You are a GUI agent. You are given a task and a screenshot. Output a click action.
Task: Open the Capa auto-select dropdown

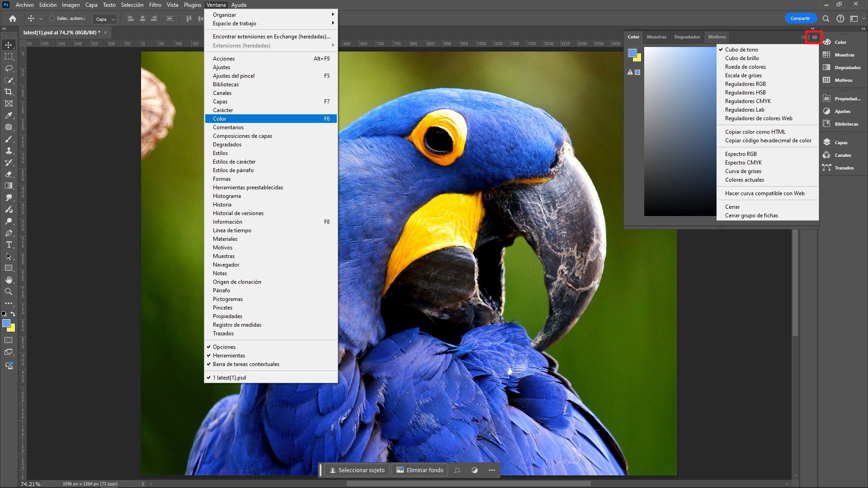point(105,19)
